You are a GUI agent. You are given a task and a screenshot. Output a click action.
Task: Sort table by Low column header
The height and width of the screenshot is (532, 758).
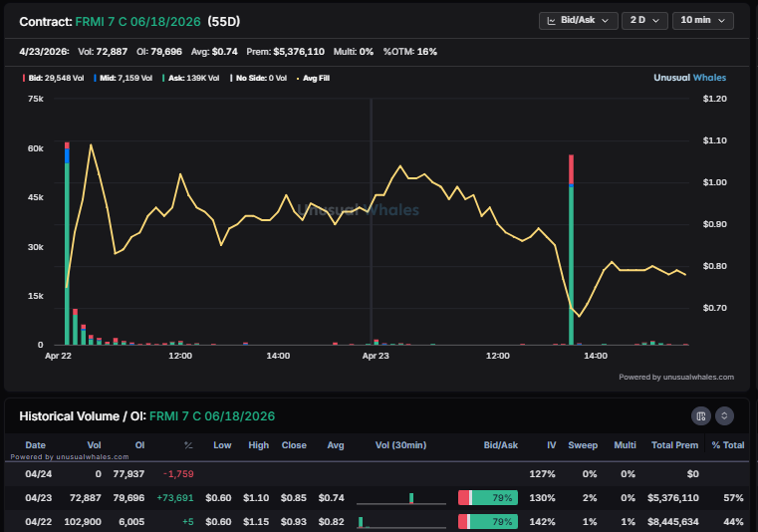pyautogui.click(x=222, y=445)
